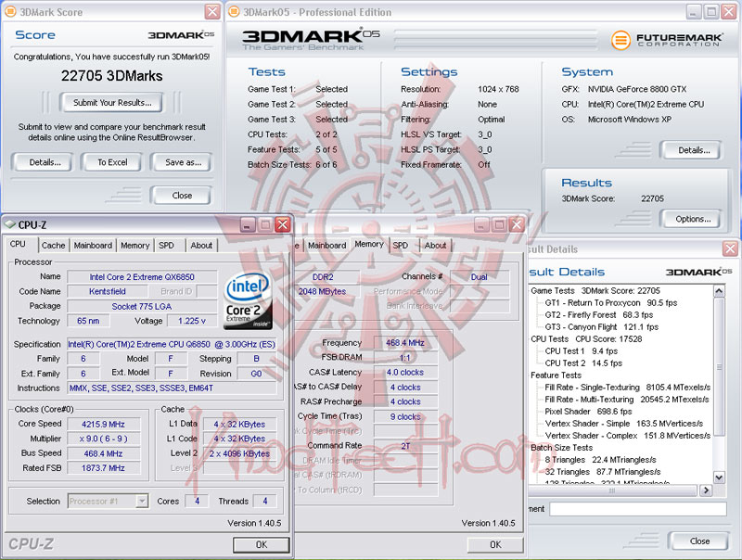
Task: Select Vertex Shader - Complex row
Action: pyautogui.click(x=628, y=436)
